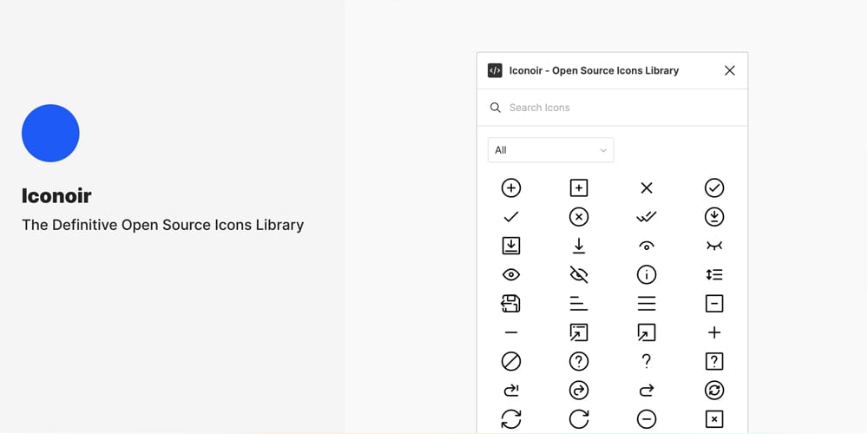Click the blue circle Iconoir logo

coord(50,133)
